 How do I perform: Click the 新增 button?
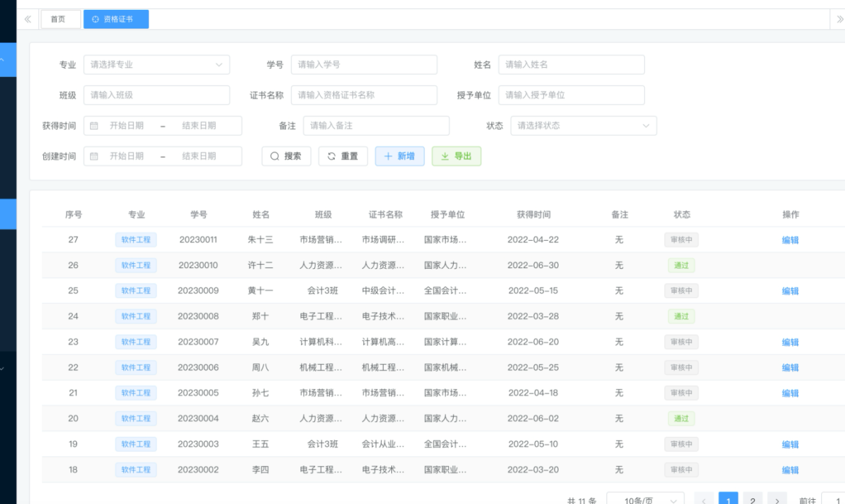pos(400,156)
